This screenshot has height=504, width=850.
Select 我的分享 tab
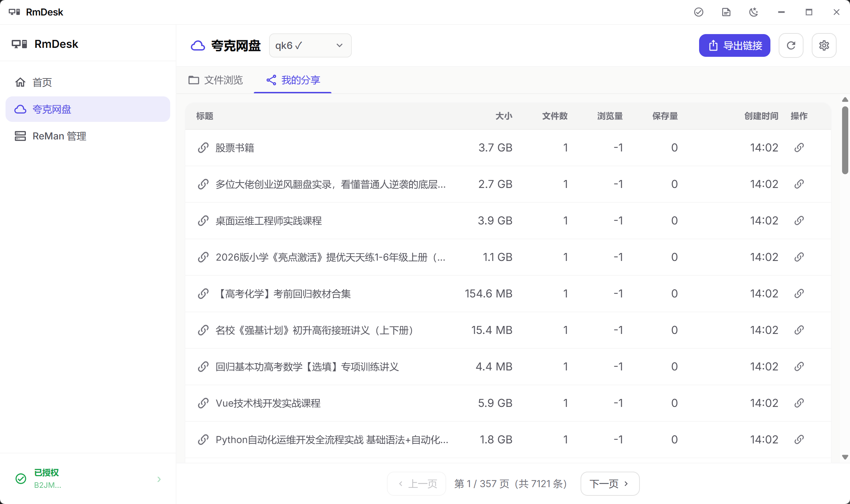[293, 80]
